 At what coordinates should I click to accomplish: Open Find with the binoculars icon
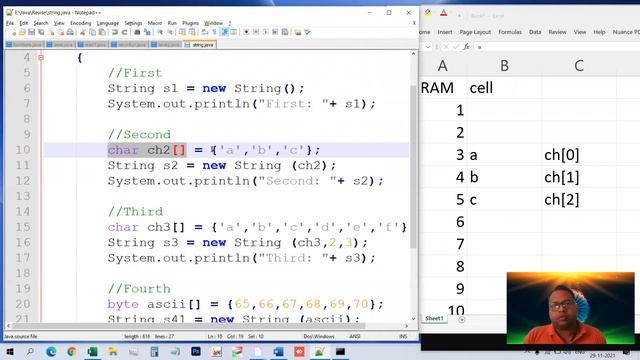pos(137,32)
